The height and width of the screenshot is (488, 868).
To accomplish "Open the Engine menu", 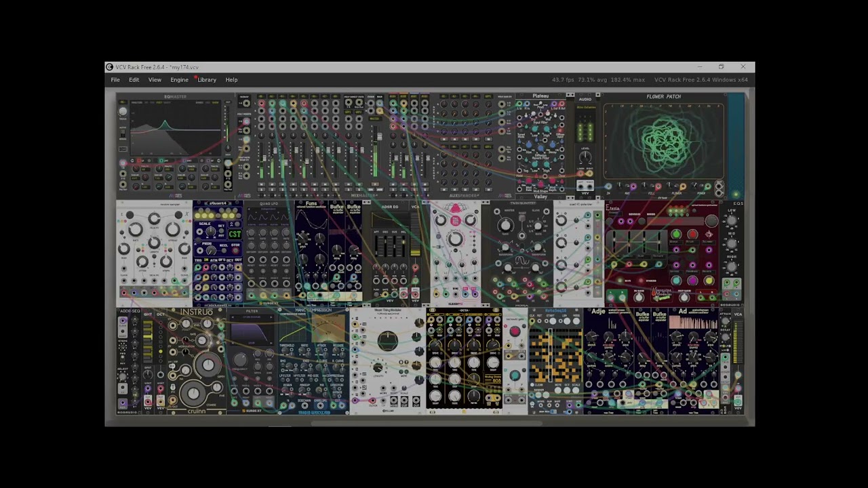I will click(x=179, y=80).
